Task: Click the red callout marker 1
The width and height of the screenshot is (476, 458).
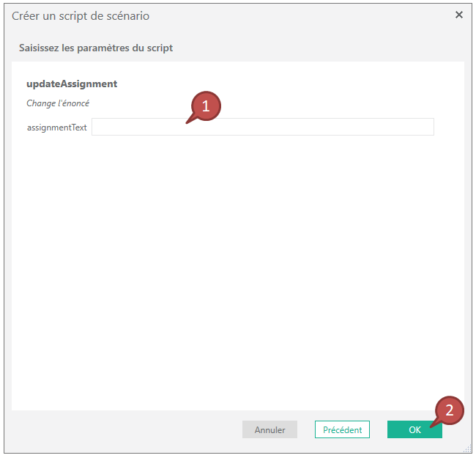Action: 206,106
